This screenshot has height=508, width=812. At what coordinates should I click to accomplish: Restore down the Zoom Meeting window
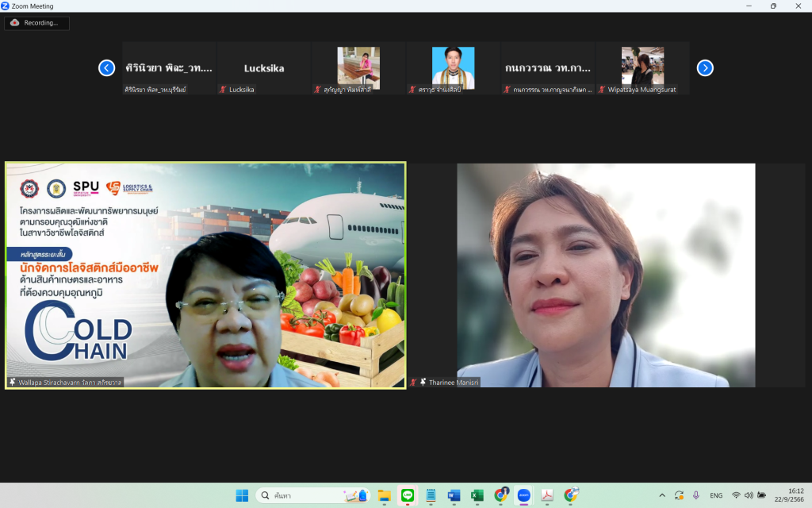pos(773,6)
